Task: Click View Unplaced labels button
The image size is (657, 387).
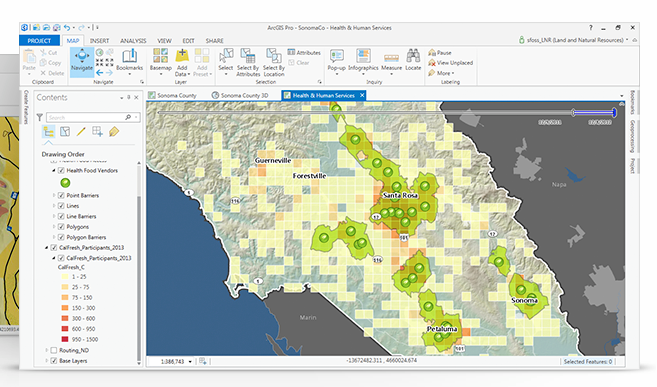Action: point(450,63)
